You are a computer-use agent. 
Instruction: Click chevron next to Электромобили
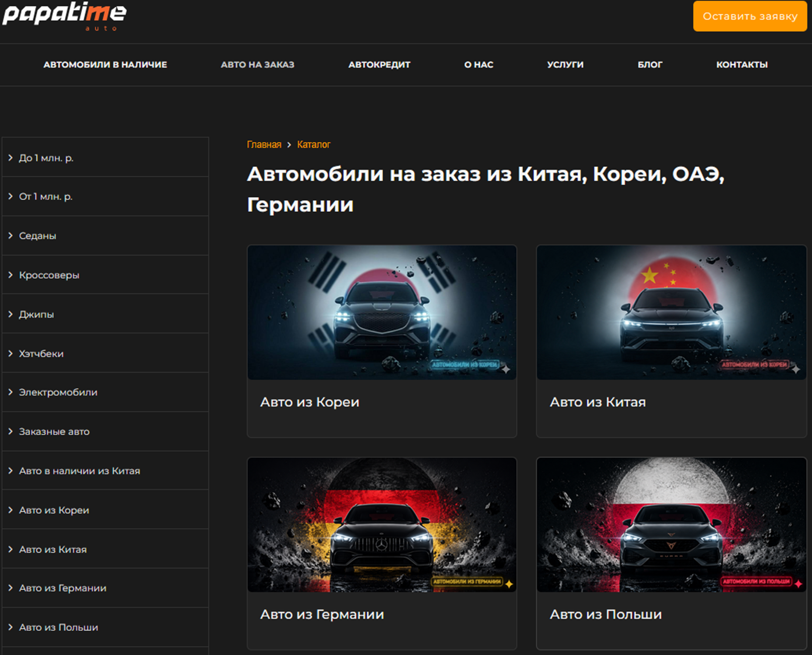pyautogui.click(x=11, y=392)
